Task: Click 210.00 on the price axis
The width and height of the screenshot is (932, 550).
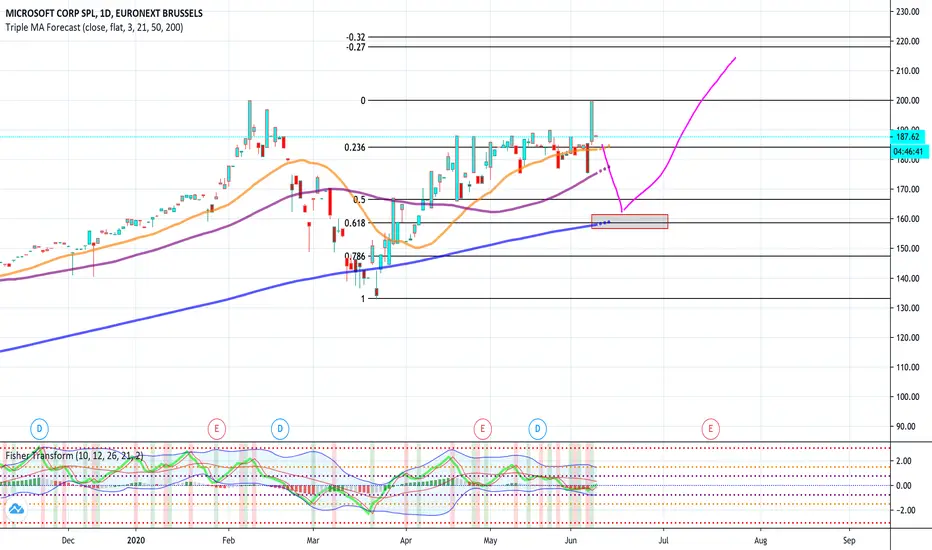Action: click(x=908, y=71)
